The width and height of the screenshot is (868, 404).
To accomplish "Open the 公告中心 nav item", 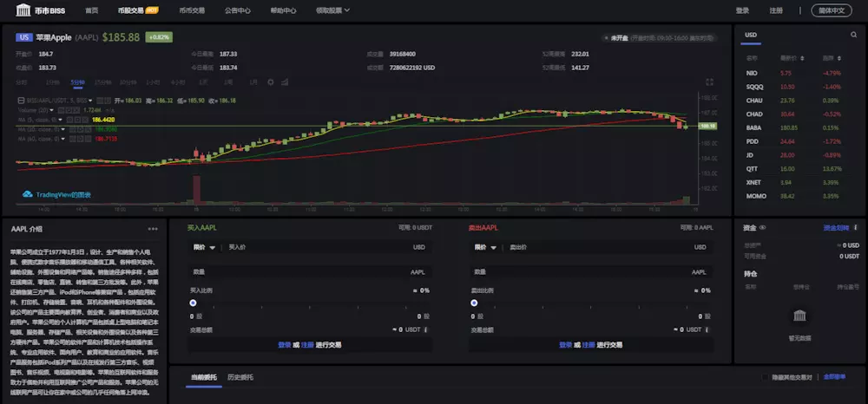I will tap(238, 10).
